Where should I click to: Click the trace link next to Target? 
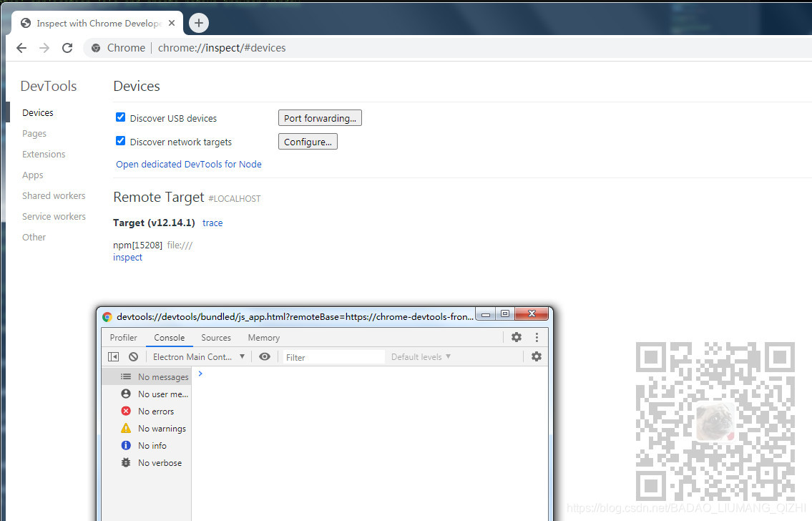tap(212, 223)
